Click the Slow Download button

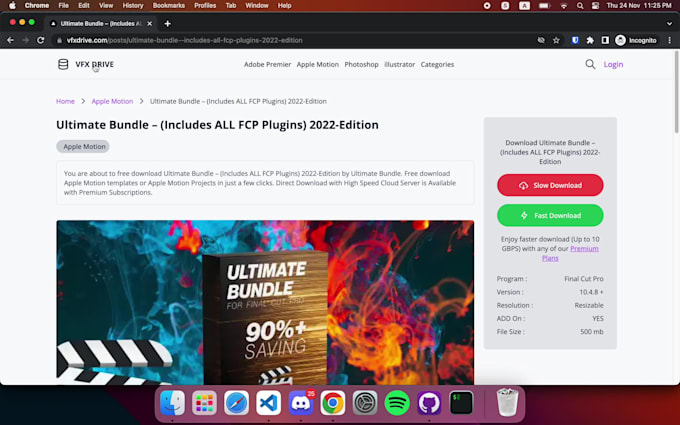click(550, 185)
